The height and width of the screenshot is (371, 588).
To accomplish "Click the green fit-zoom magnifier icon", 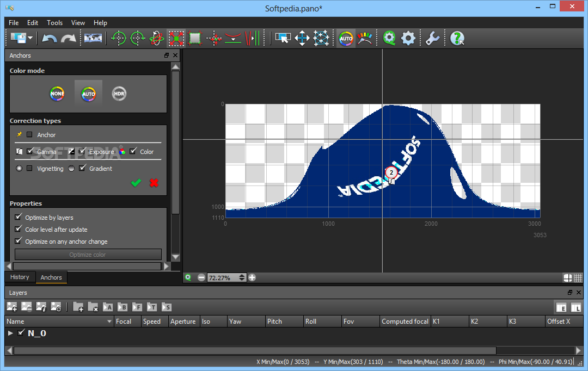I will tap(188, 277).
